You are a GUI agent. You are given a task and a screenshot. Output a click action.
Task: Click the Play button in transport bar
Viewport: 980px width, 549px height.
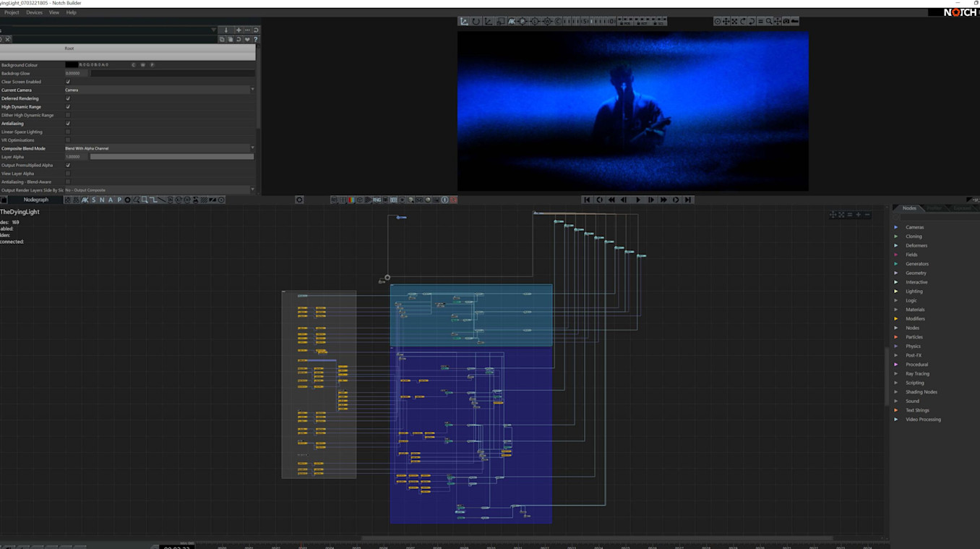tap(638, 200)
